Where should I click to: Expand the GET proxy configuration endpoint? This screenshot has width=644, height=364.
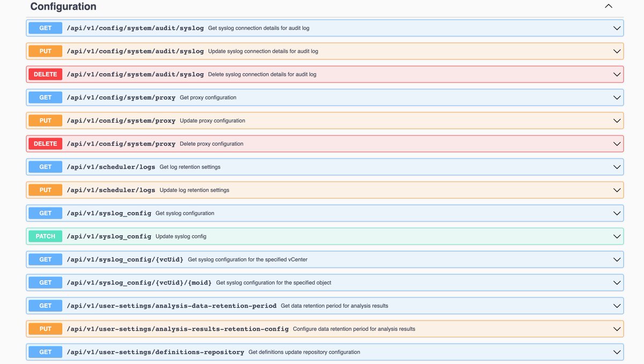pos(615,97)
